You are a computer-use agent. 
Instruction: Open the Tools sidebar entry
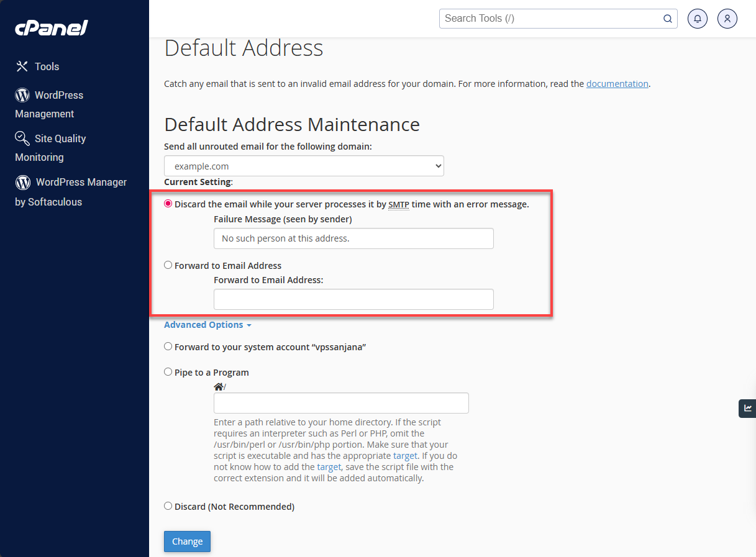pos(48,66)
